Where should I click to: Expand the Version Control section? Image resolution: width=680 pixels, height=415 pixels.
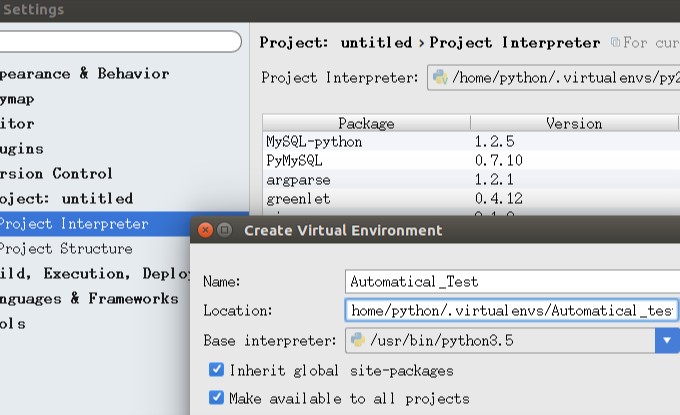point(56,173)
